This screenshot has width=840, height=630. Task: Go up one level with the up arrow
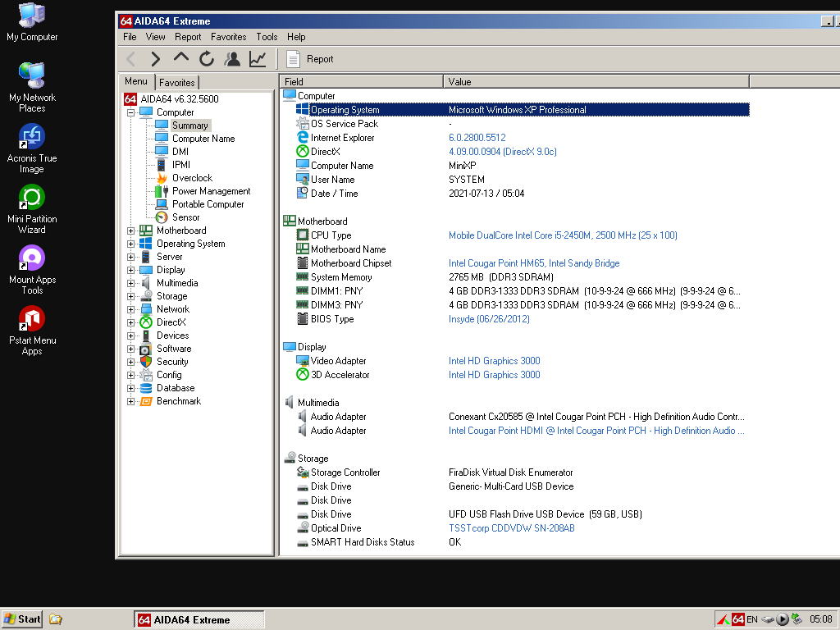point(181,58)
